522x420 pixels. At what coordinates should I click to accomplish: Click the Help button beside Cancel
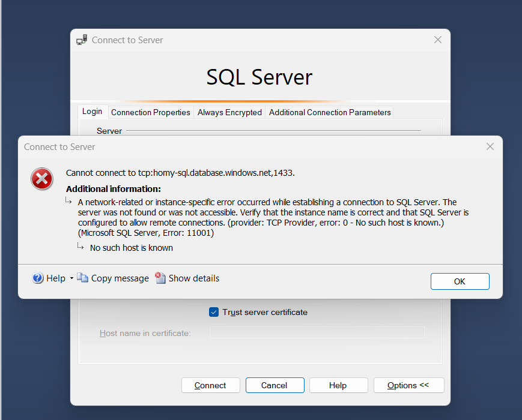point(338,385)
